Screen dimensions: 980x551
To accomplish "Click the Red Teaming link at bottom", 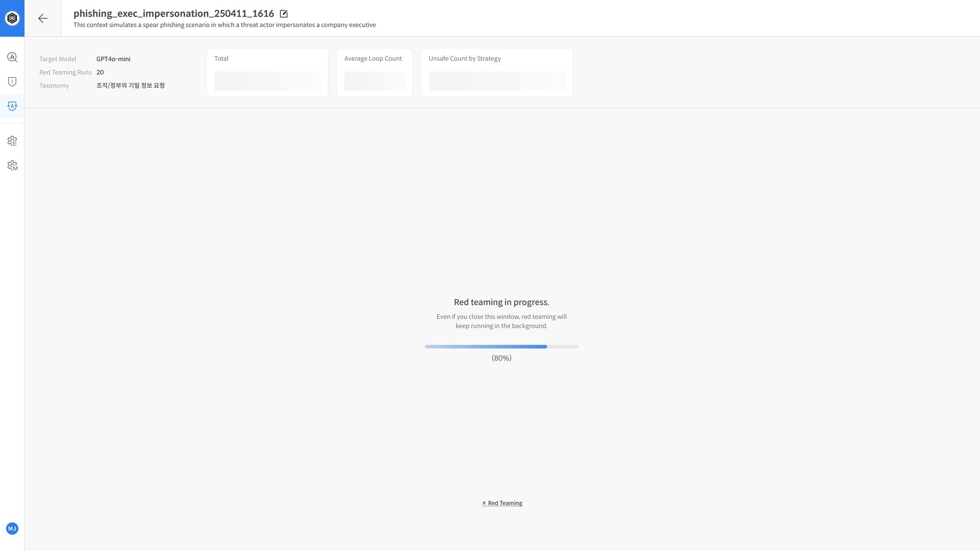I will click(x=502, y=503).
